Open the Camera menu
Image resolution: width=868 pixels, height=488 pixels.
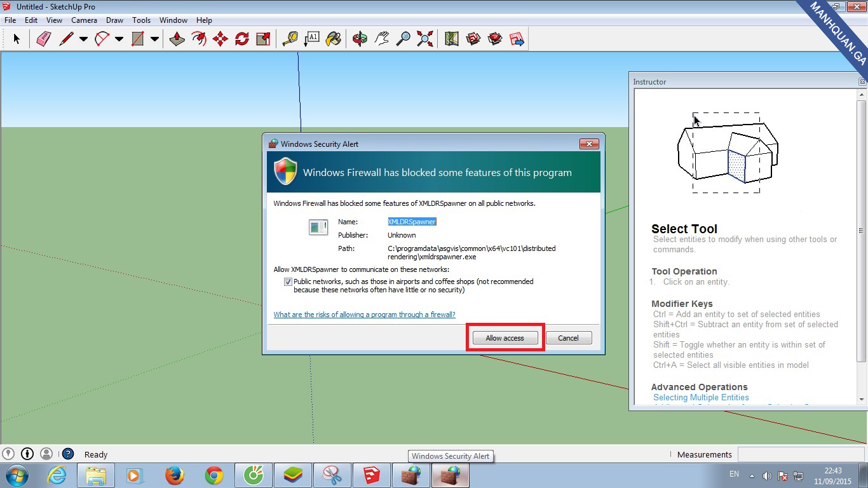tap(84, 20)
